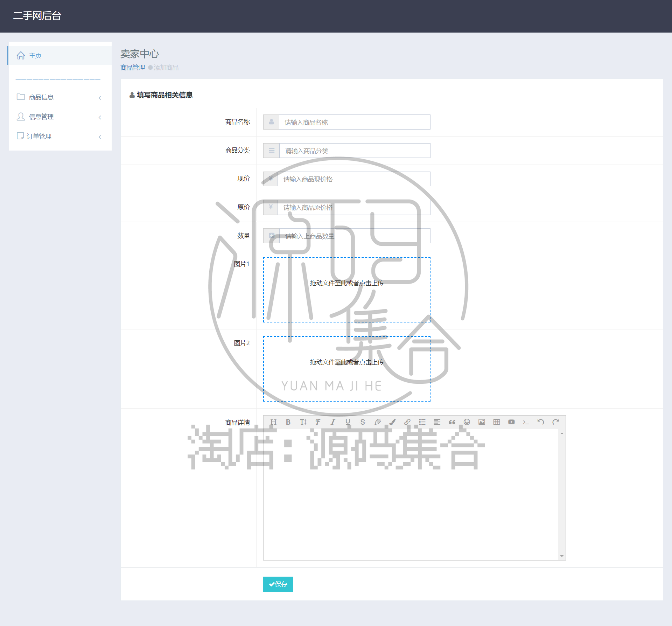Viewport: 672px width, 626px height.
Task: Click the 商品详情 field label
Action: click(238, 423)
